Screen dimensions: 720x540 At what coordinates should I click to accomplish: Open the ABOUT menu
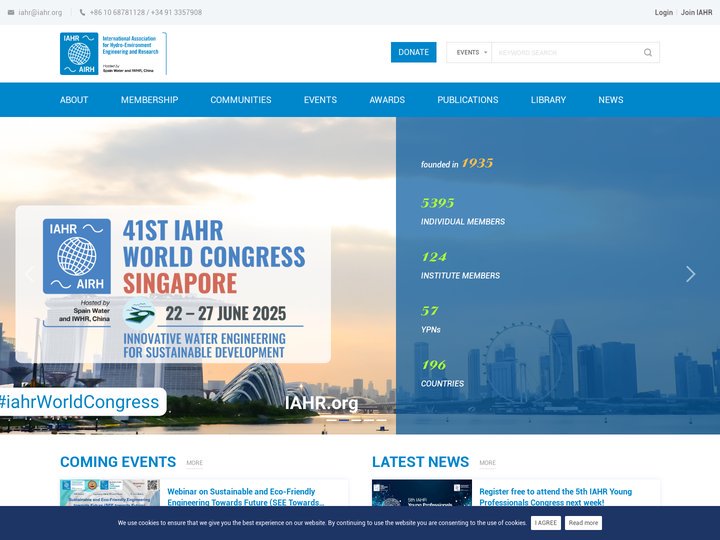tap(74, 100)
